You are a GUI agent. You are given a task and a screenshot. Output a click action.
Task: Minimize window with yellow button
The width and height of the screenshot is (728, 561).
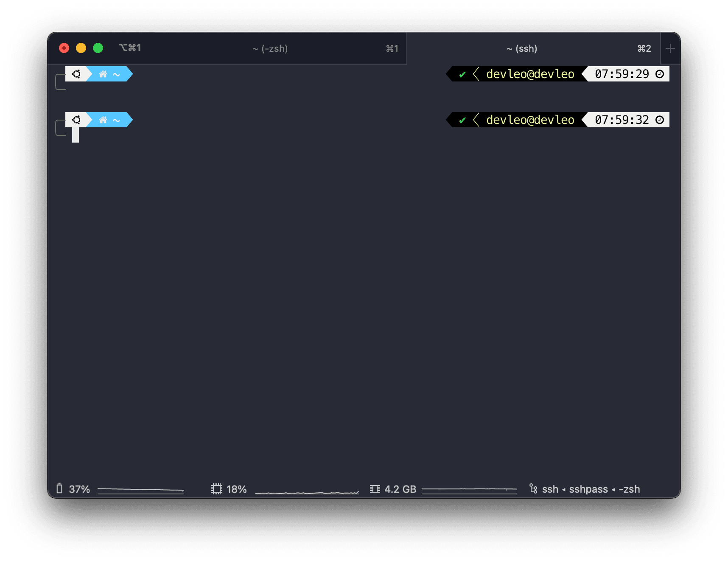tap(81, 48)
